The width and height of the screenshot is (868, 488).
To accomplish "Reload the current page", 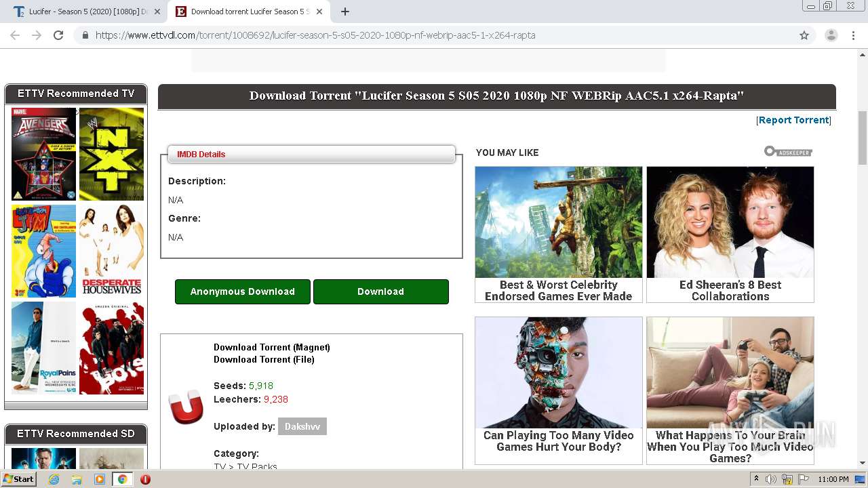I will [58, 35].
